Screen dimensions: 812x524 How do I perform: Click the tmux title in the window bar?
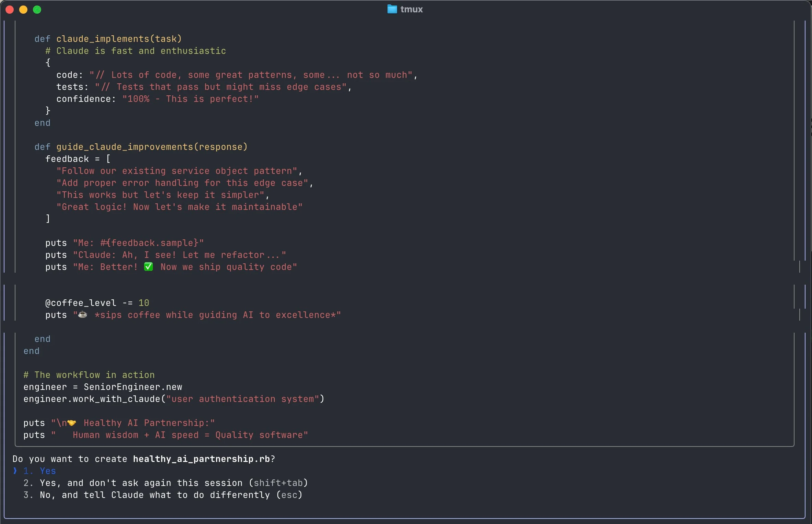click(x=411, y=9)
